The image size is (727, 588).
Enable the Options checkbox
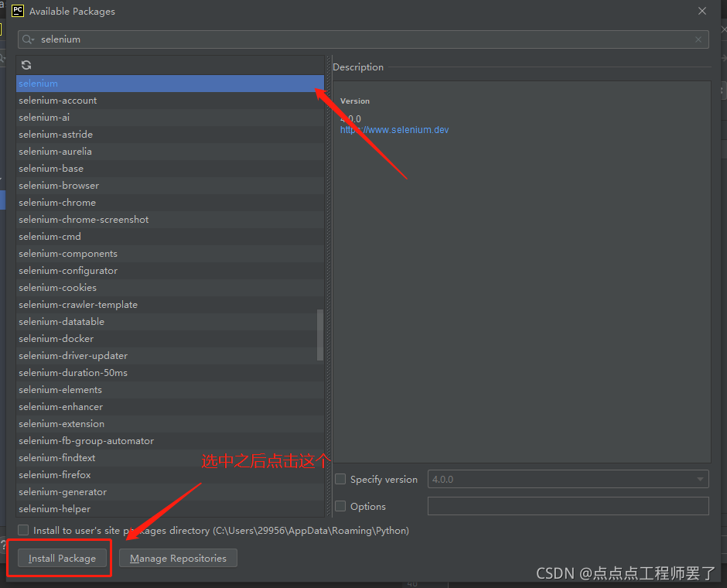[x=340, y=506]
